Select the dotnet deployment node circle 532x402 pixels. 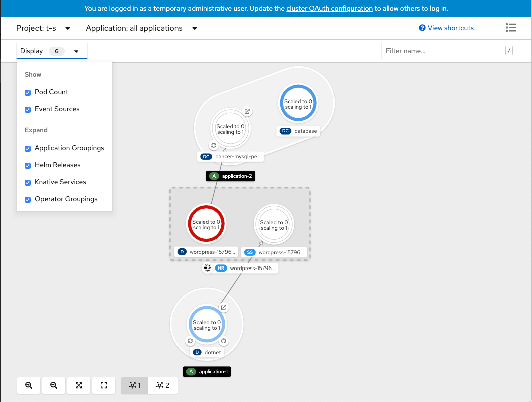[x=207, y=324]
